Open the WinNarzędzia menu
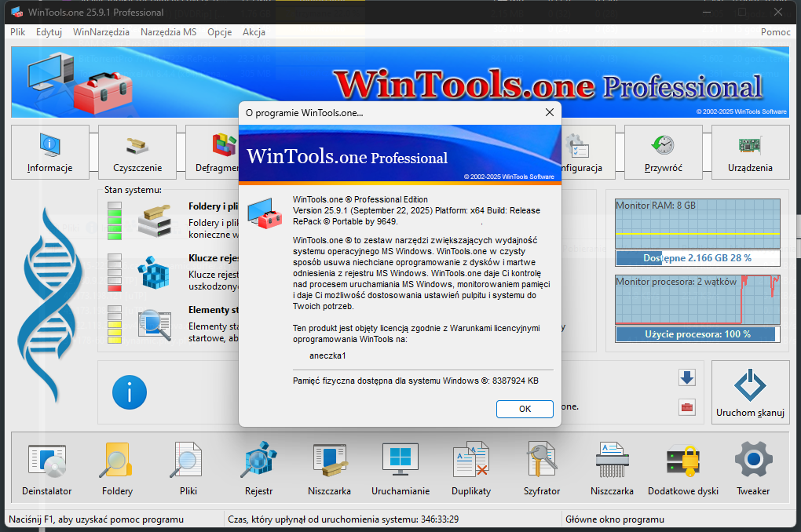This screenshot has width=801, height=532. (101, 31)
